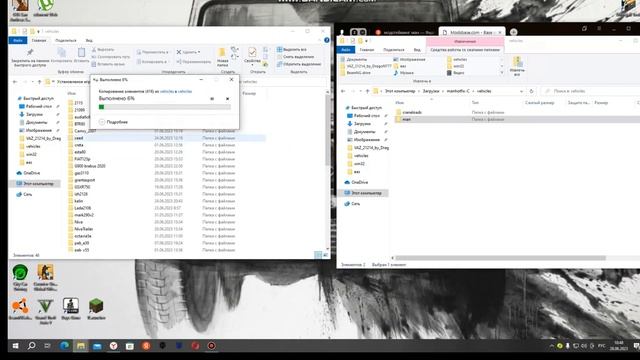Sort by Тип column in right window

(x=475, y=103)
